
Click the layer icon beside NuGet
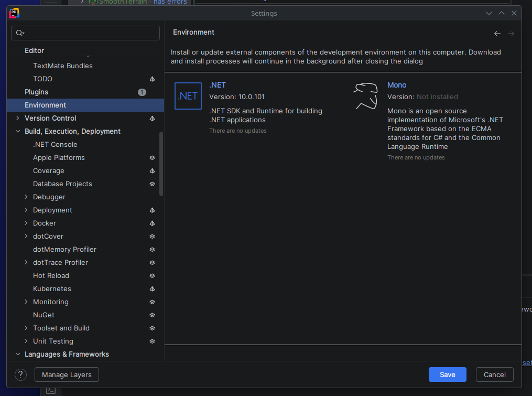pos(152,315)
